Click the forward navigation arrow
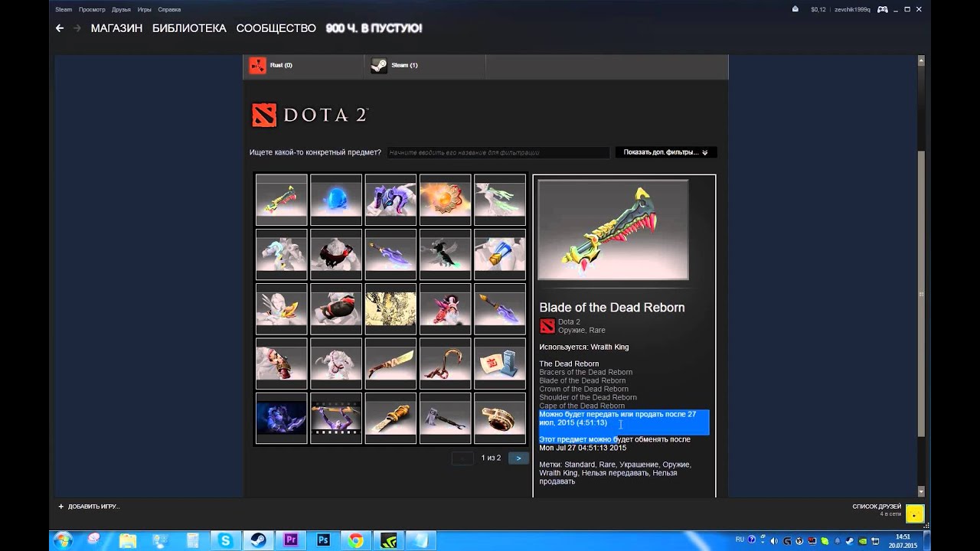This screenshot has height=551, width=980. 77,28
